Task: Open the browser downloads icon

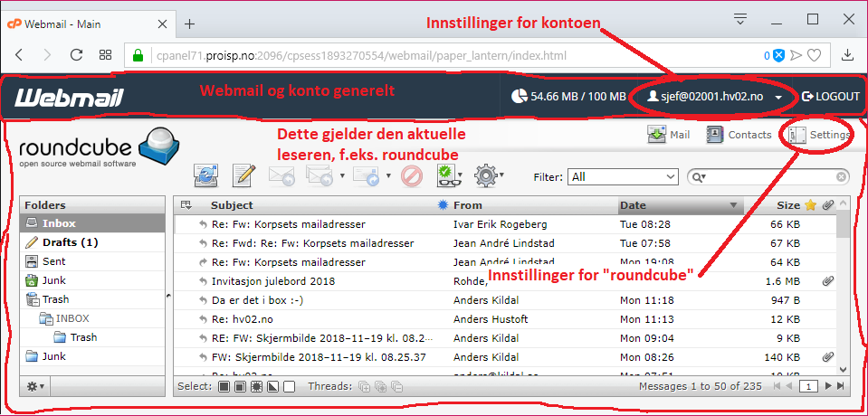Action: pyautogui.click(x=847, y=55)
